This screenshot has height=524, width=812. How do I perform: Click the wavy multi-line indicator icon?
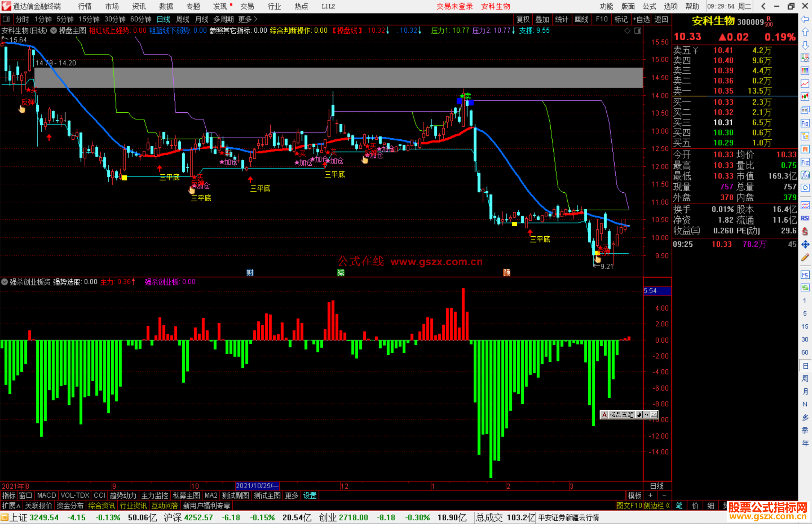tap(805, 205)
